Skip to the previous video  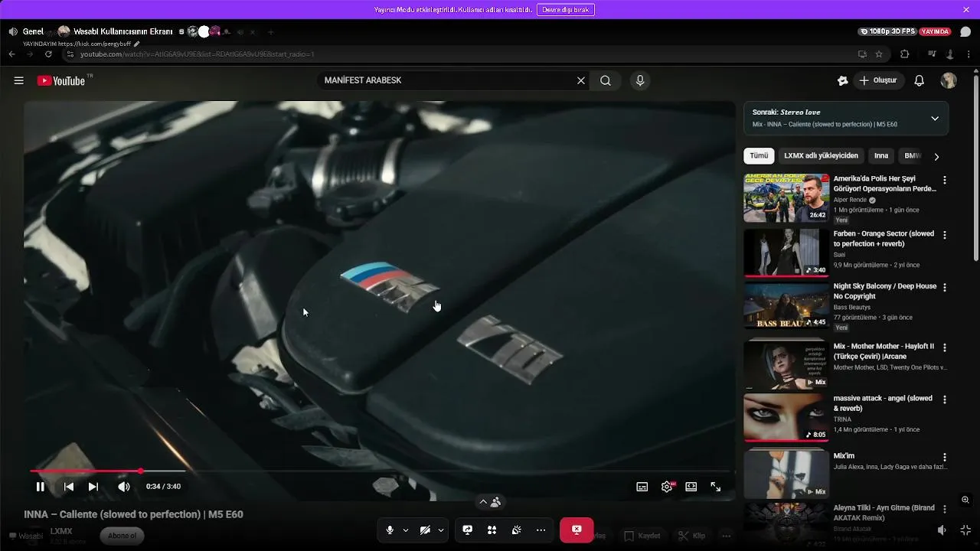click(69, 487)
